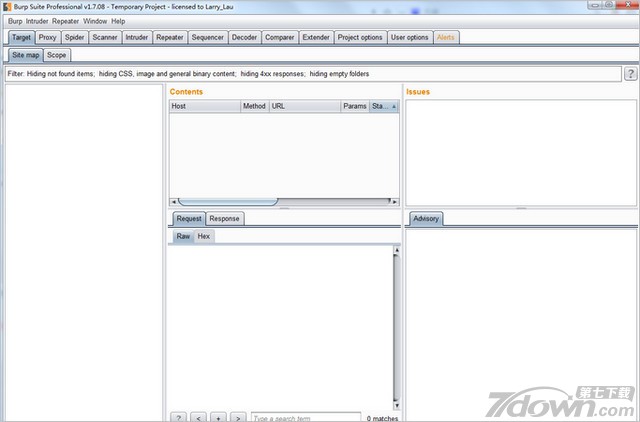640x422 pixels.
Task: Sort contents by the Method column
Action: 255,106
